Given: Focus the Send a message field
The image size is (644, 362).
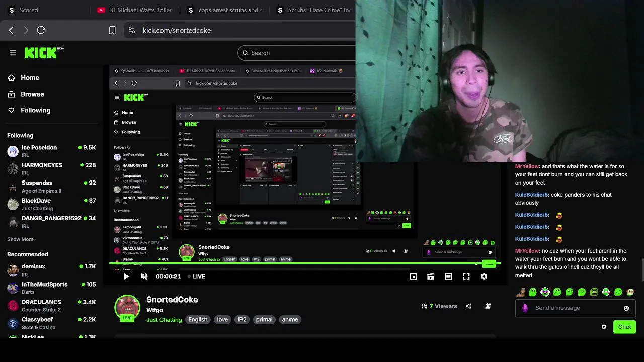Looking at the screenshot, I should pyautogui.click(x=574, y=308).
